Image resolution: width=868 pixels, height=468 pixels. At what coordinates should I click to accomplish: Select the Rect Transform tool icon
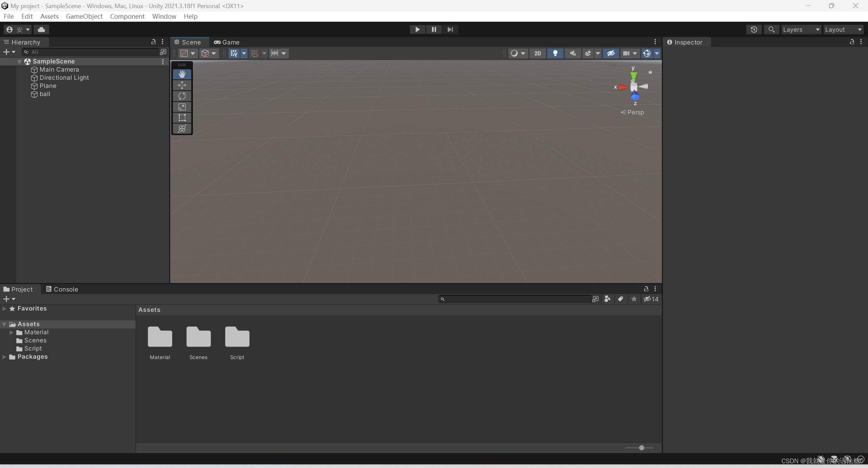click(x=182, y=117)
